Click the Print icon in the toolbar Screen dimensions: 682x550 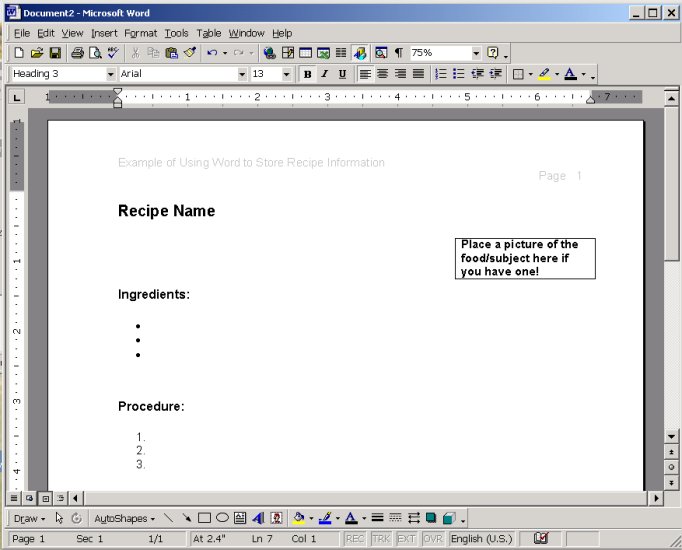[77, 53]
